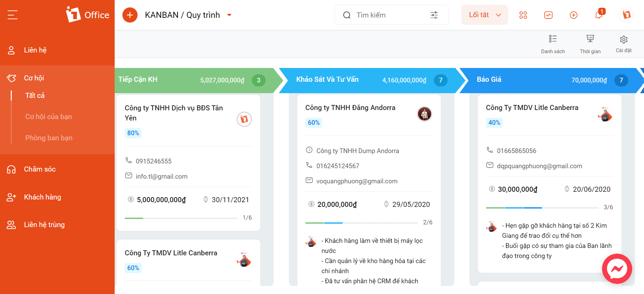Click email info.tl@gmail.com
The width and height of the screenshot is (644, 294).
pyautogui.click(x=162, y=177)
